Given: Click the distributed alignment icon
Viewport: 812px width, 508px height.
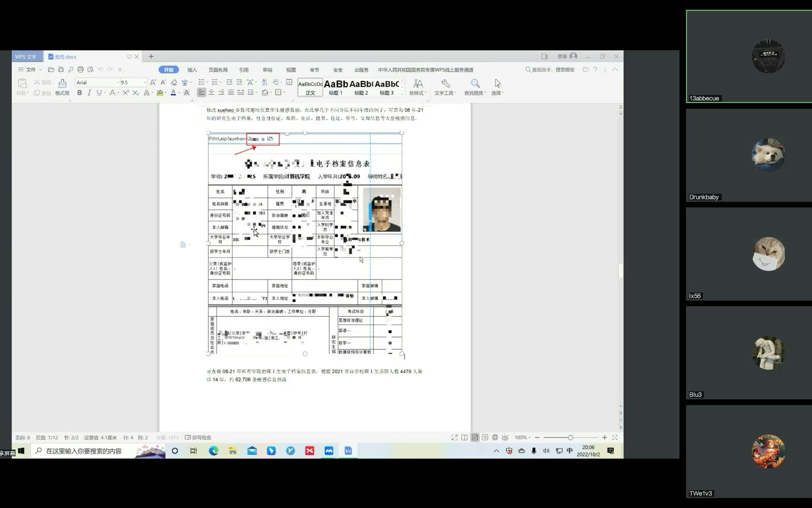Looking at the screenshot, I should 241,93.
